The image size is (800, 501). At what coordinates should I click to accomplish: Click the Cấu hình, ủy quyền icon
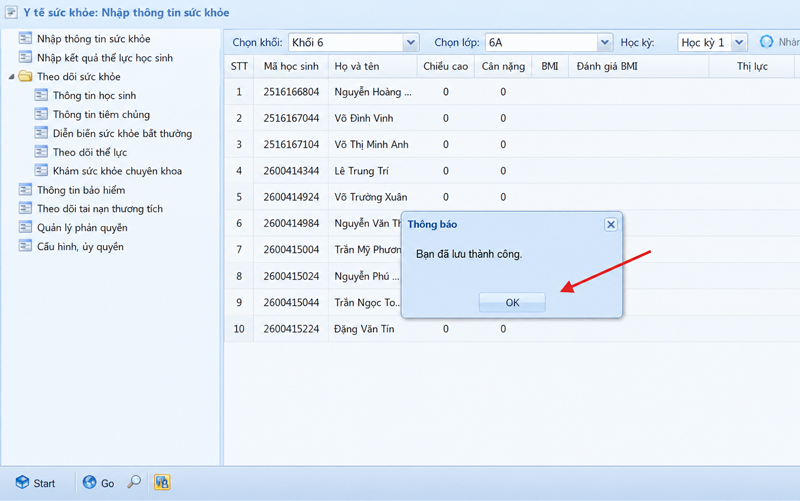25,246
